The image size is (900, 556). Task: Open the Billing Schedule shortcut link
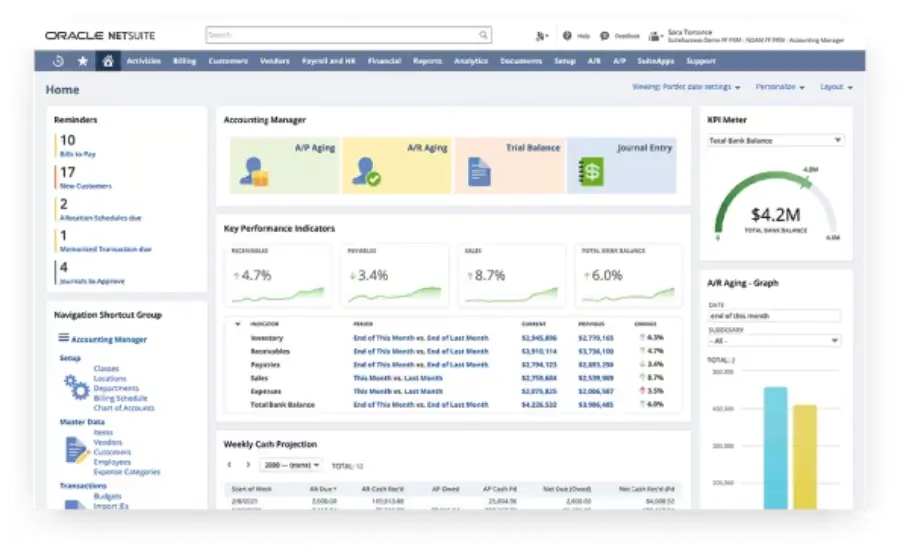click(121, 398)
